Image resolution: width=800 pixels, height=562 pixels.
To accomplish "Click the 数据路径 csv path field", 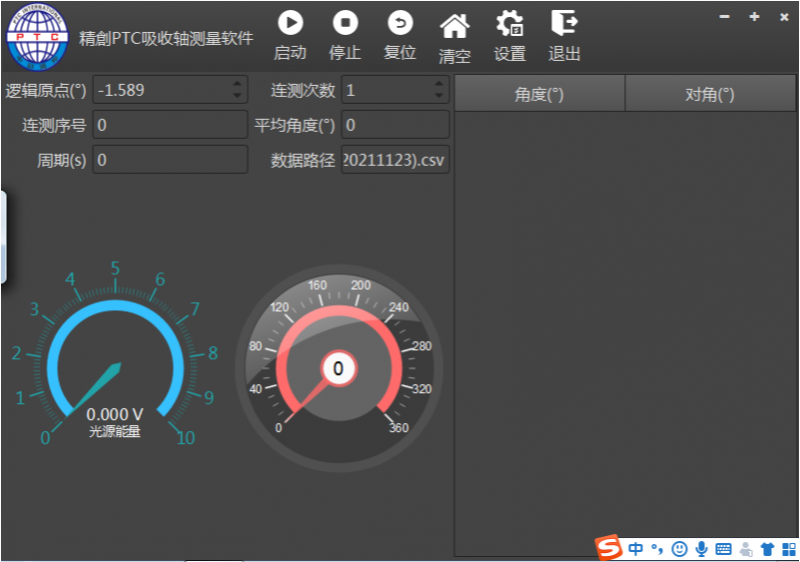I will tap(395, 160).
